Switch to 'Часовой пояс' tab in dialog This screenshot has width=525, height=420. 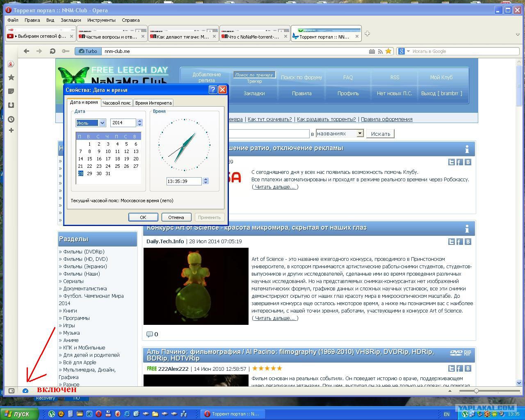click(x=116, y=103)
